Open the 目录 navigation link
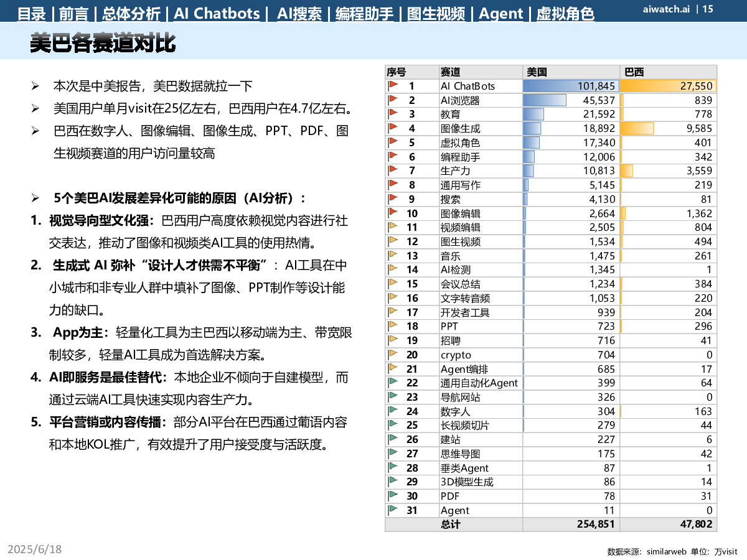 [x=33, y=13]
